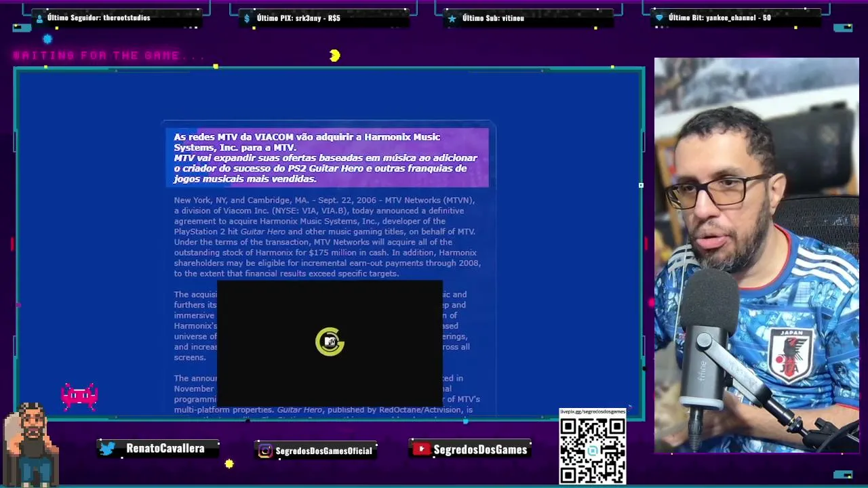Click the Twitter bird icon
Screen dimensions: 868x488
click(x=107, y=449)
